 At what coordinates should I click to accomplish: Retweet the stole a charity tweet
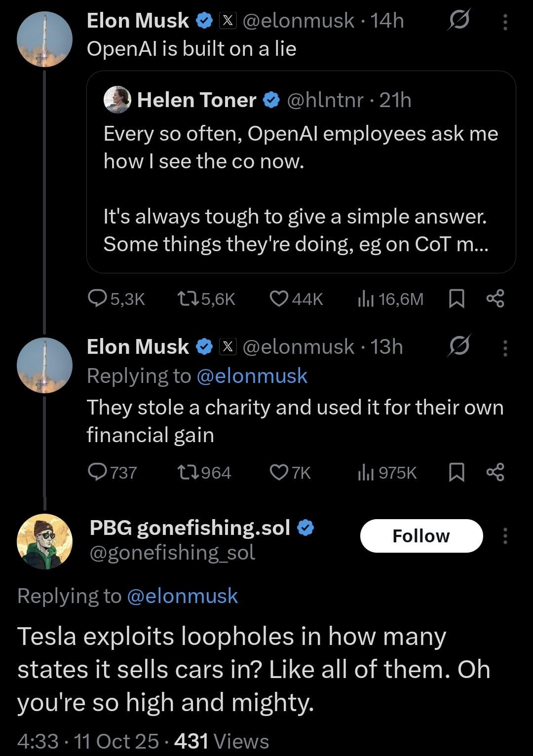(x=188, y=472)
